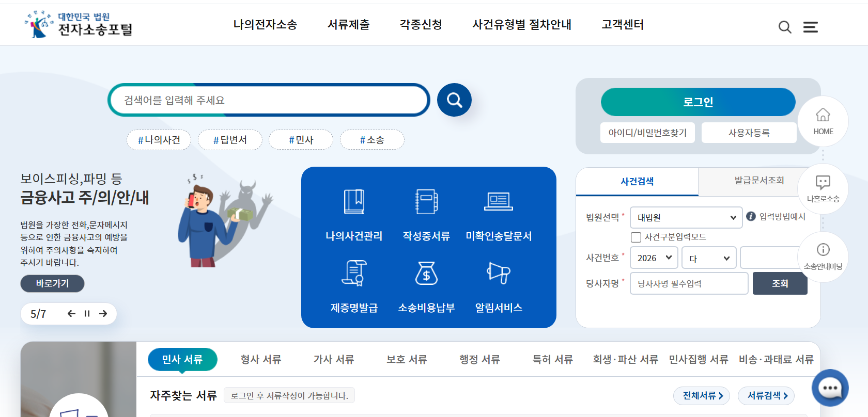This screenshot has height=417, width=868.
Task: Open 사건유형별 절차안내 menu
Action: [522, 24]
